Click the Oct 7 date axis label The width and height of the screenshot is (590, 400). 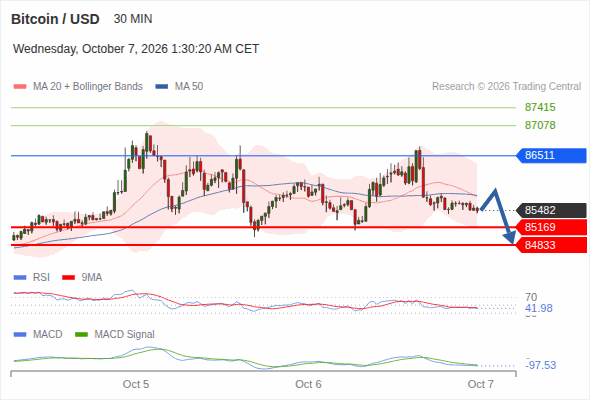coord(481,385)
